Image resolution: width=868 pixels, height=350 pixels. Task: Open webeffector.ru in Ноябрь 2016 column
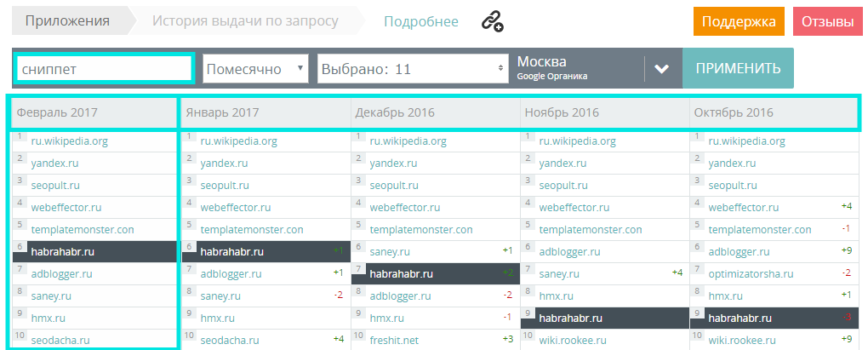pyautogui.click(x=574, y=208)
